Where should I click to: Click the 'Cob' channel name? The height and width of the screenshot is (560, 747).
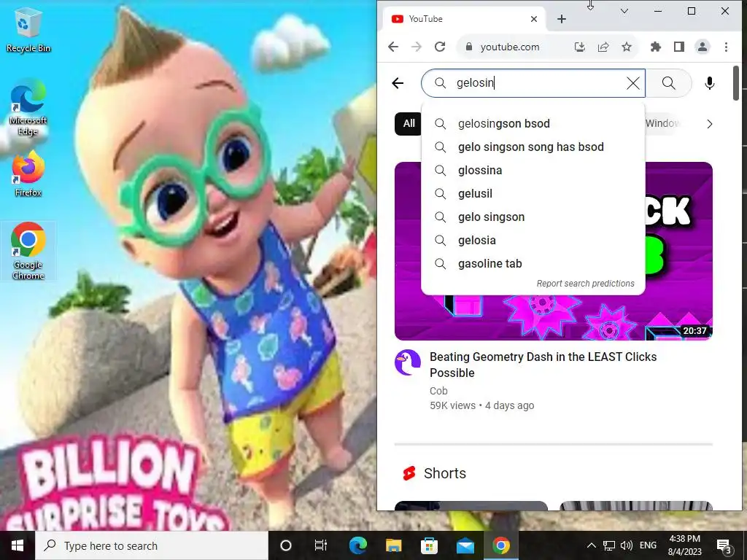438,391
